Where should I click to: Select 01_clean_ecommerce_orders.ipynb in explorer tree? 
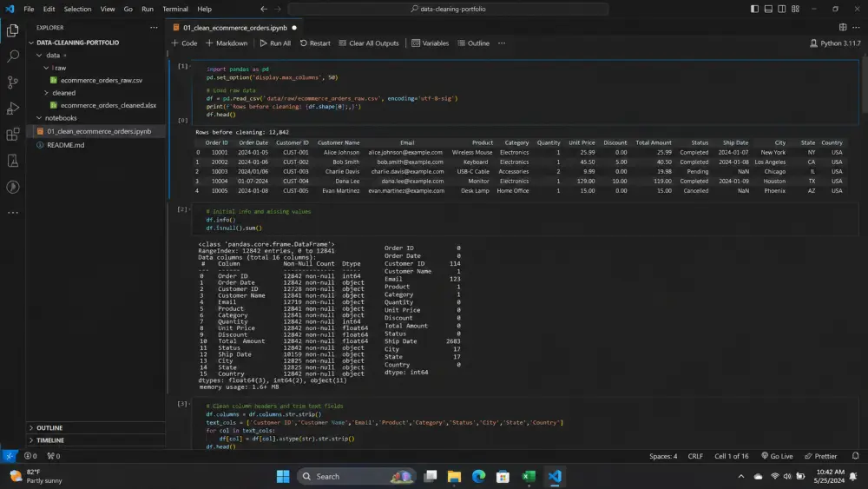click(x=99, y=131)
